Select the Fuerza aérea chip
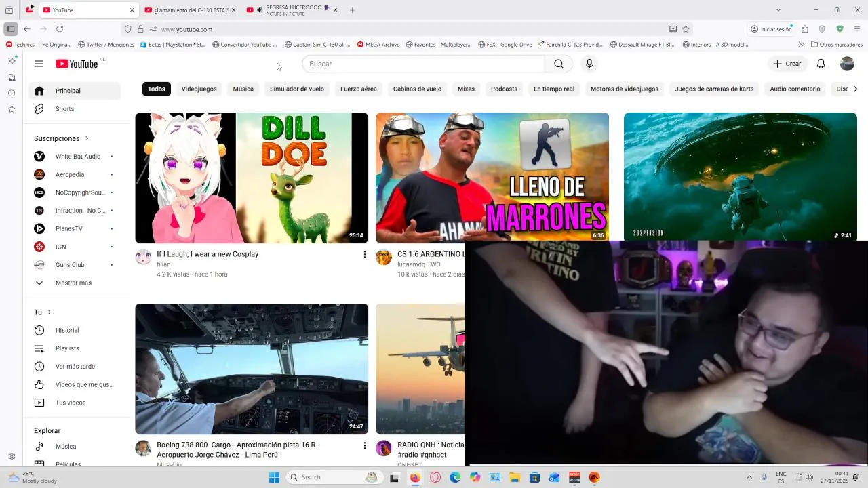The height and width of the screenshot is (488, 868). coord(359,89)
